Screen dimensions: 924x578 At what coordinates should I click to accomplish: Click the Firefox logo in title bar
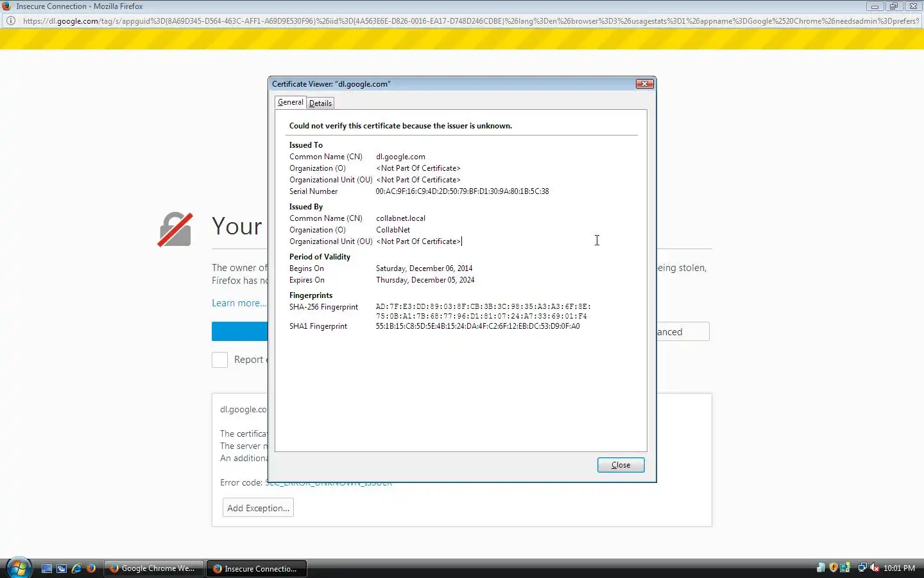click(x=7, y=6)
